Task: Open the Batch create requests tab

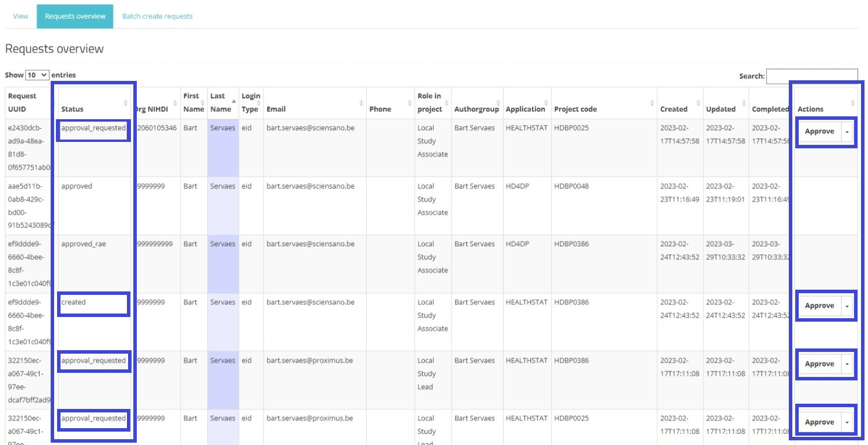Action: pyautogui.click(x=157, y=16)
